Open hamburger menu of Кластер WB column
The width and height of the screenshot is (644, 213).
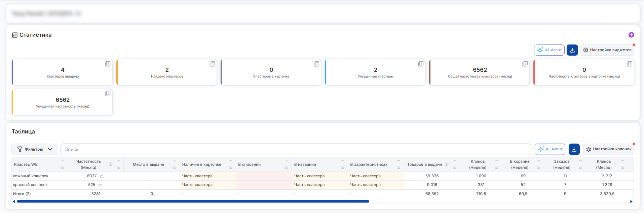pos(62,168)
